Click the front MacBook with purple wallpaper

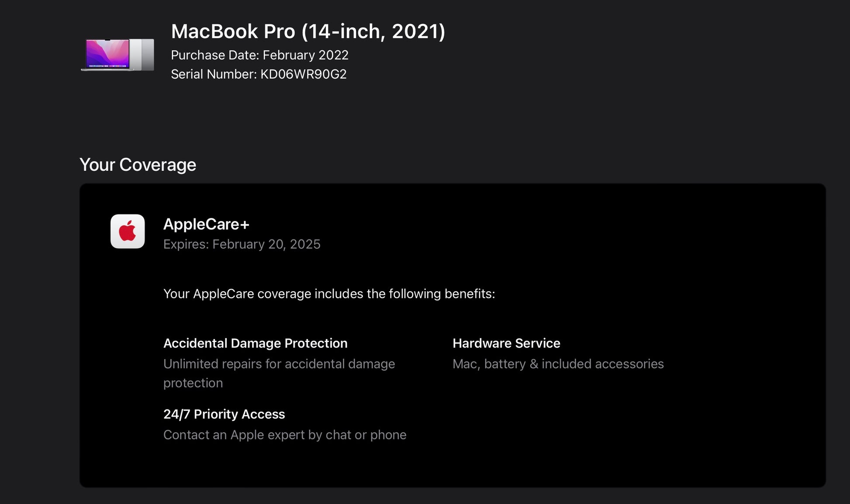tap(107, 55)
